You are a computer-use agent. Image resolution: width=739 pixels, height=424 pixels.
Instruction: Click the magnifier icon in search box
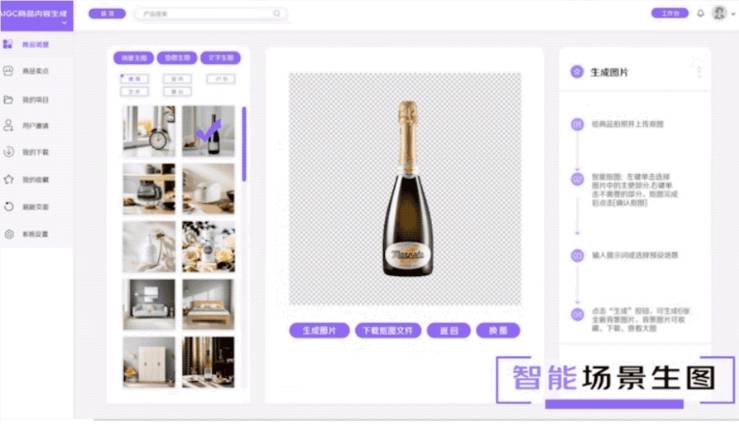point(277,14)
